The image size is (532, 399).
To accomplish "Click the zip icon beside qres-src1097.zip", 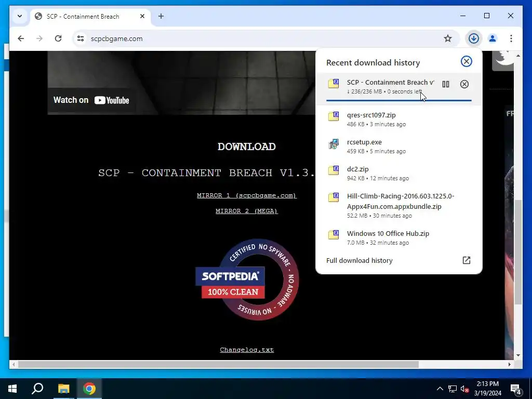I will (x=334, y=116).
